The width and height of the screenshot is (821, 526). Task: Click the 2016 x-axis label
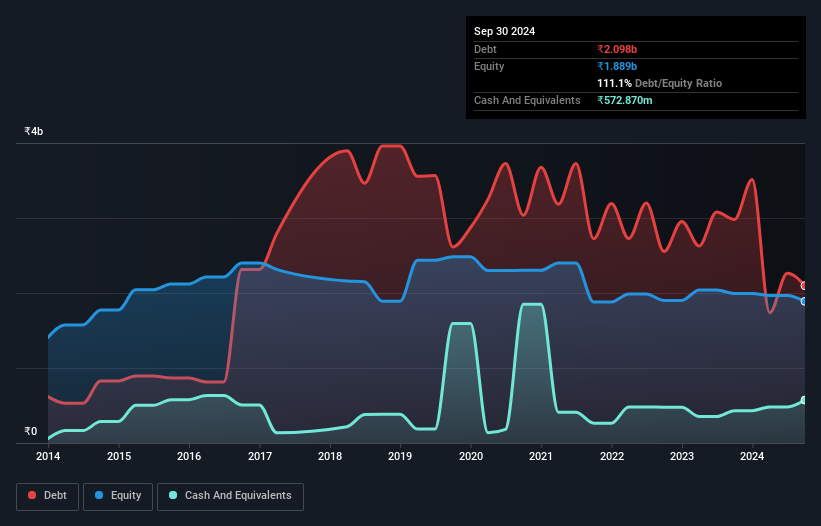(x=189, y=456)
